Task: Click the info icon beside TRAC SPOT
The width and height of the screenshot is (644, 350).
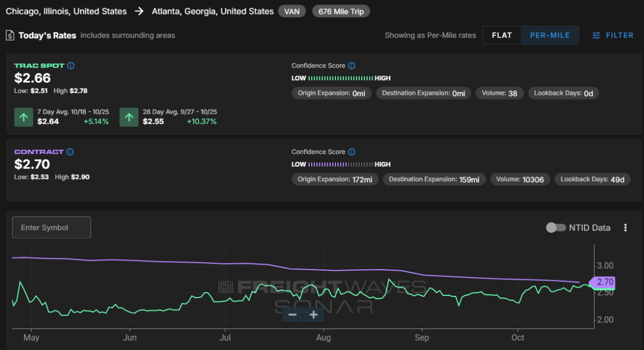Action: [71, 66]
